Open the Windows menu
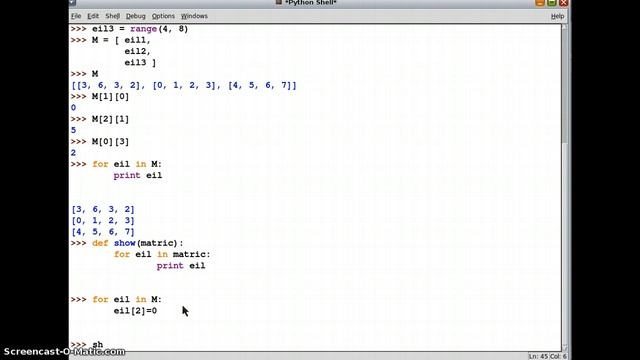This screenshot has width=640, height=360. click(x=194, y=16)
